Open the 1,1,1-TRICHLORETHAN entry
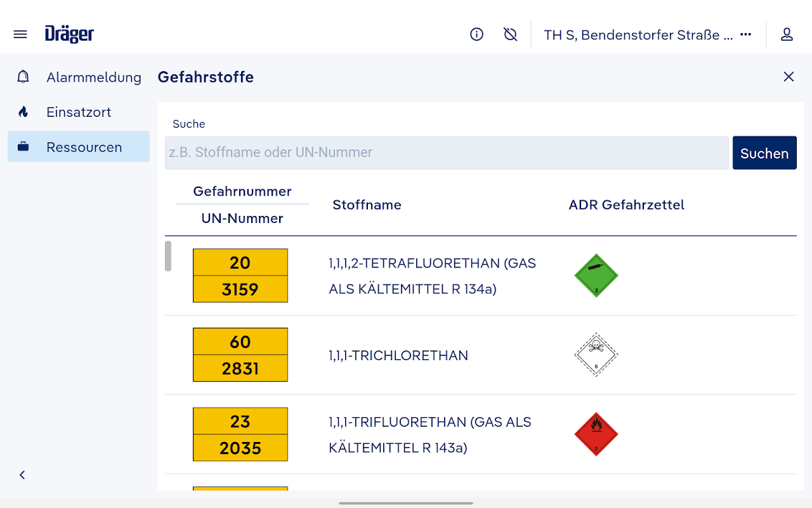 pos(398,356)
